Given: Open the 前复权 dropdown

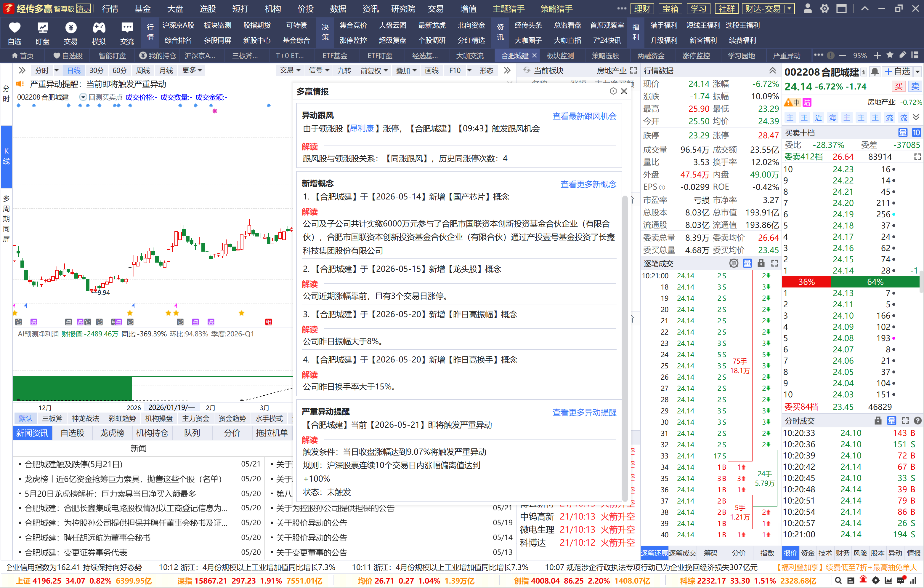Looking at the screenshot, I should pyautogui.click(x=374, y=71).
